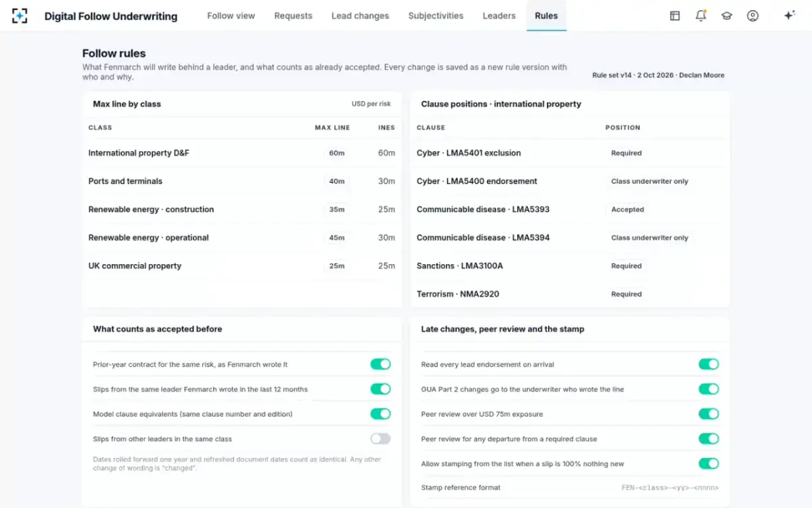Change position for Communicable disease LMA5394
812x508 pixels.
(x=650, y=238)
